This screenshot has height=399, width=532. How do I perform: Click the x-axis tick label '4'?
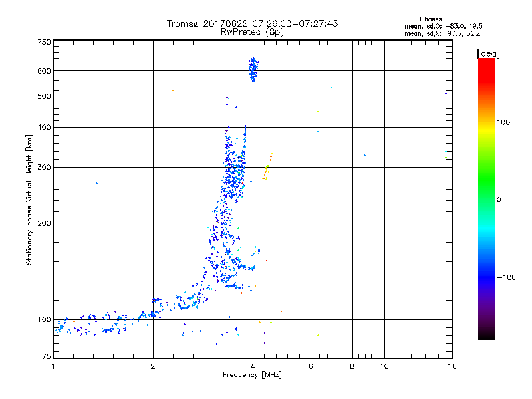point(253,366)
